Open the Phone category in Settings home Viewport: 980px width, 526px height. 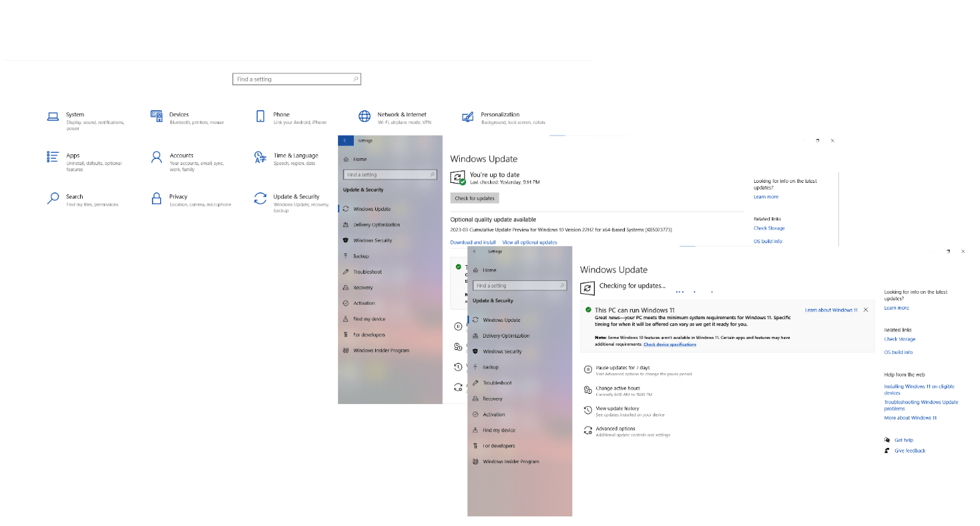292,118
